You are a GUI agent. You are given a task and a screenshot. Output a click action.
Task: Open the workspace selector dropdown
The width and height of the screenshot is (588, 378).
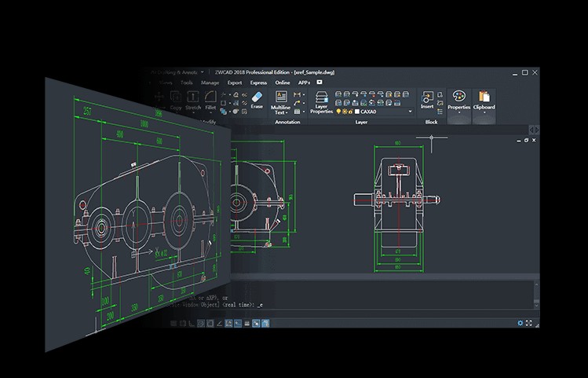201,72
